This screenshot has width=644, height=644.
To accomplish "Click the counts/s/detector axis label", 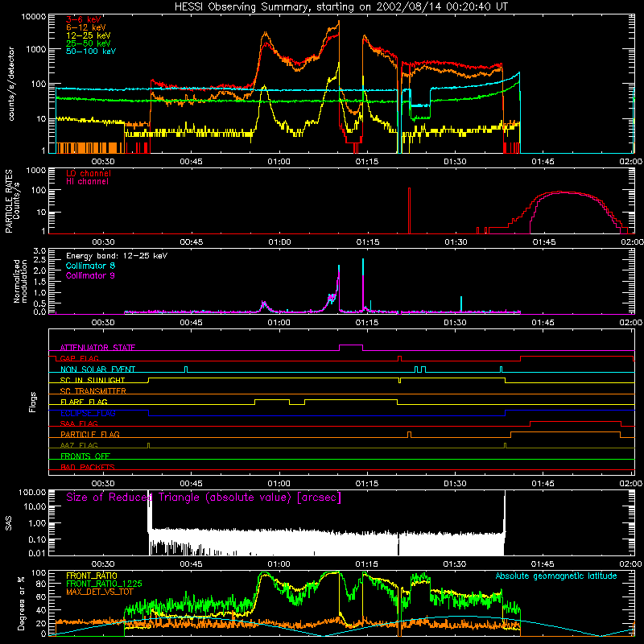I will pos(11,84).
